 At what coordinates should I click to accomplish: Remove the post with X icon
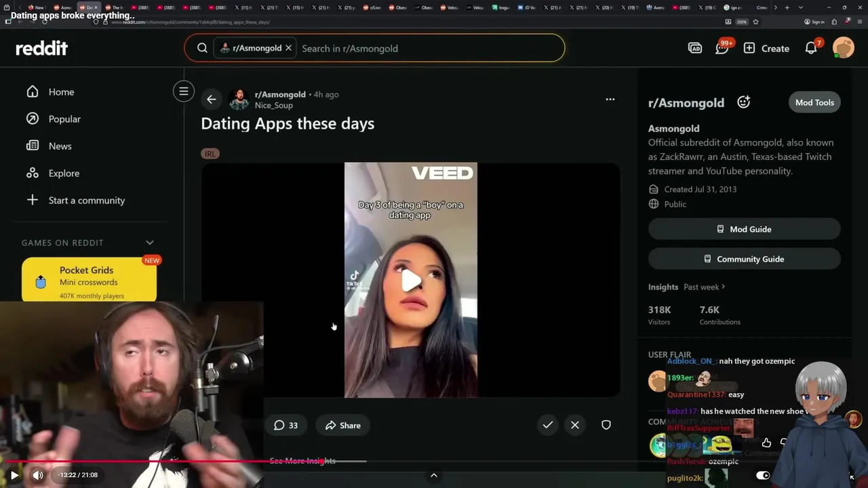pyautogui.click(x=575, y=425)
